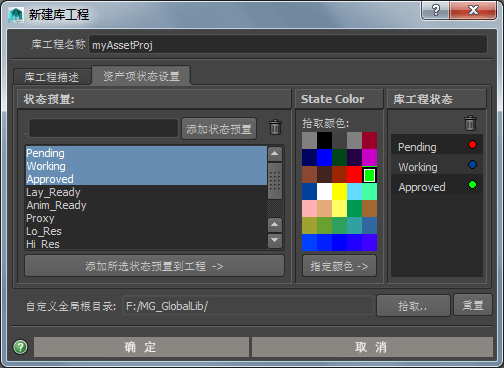This screenshot has width=504, height=368.
Task: Click 添加所选状态预置到工程 button
Action: pos(154,266)
